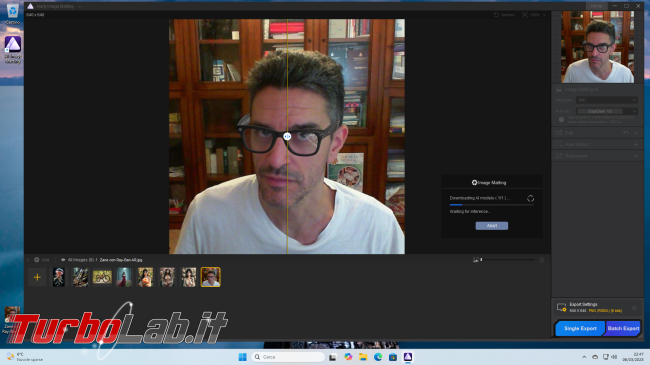Open the Hardware CPU dropdown
Image resolution: width=650 pixels, height=365 pixels.
click(x=606, y=100)
